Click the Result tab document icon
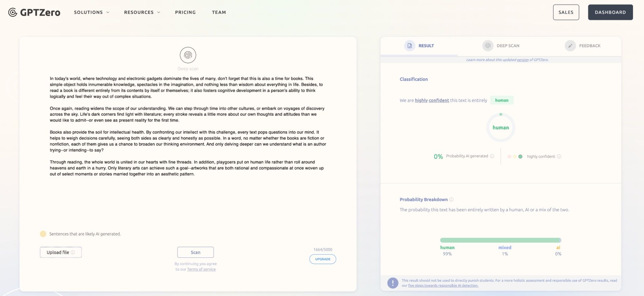The width and height of the screenshot is (644, 296). pyautogui.click(x=409, y=46)
